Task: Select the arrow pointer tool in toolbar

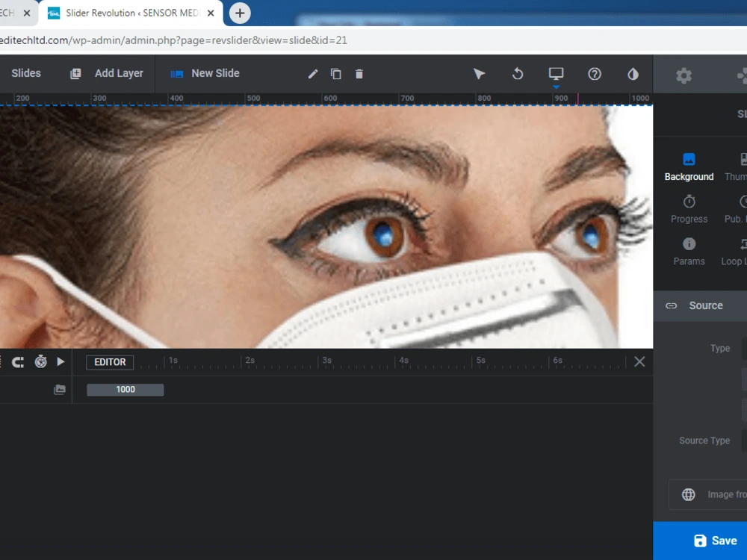Action: (x=480, y=74)
